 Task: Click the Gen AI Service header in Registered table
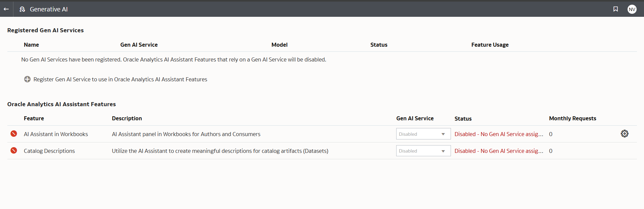[x=139, y=45]
